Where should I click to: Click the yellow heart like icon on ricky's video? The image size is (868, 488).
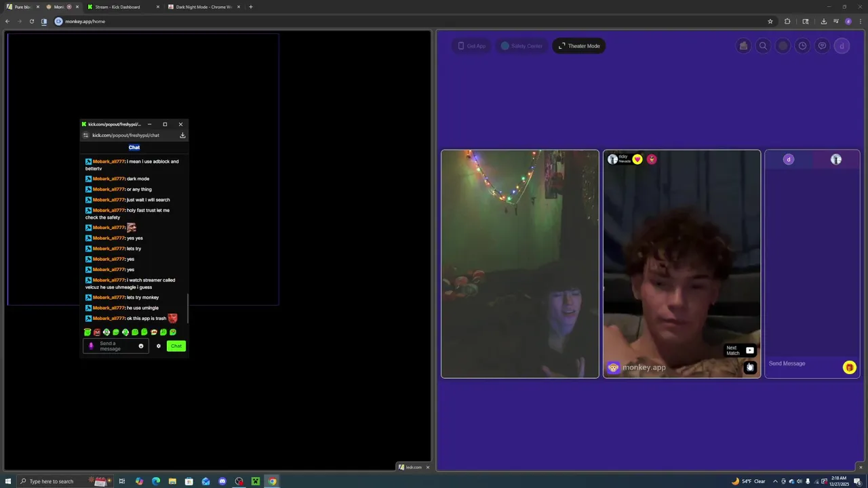coord(637,159)
